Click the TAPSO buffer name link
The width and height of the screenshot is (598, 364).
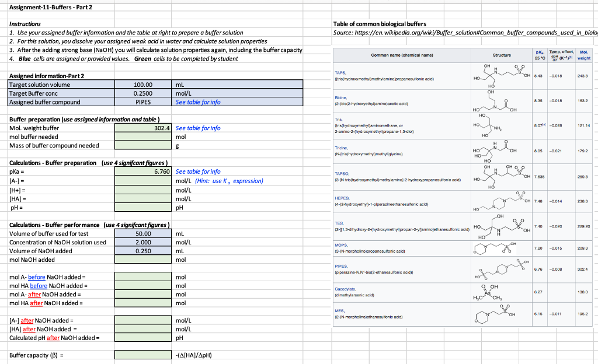342,174
